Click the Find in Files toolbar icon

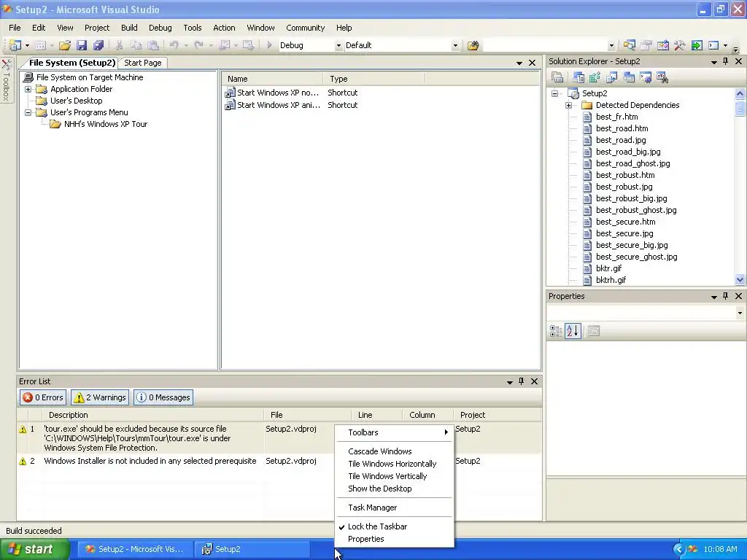point(473,45)
